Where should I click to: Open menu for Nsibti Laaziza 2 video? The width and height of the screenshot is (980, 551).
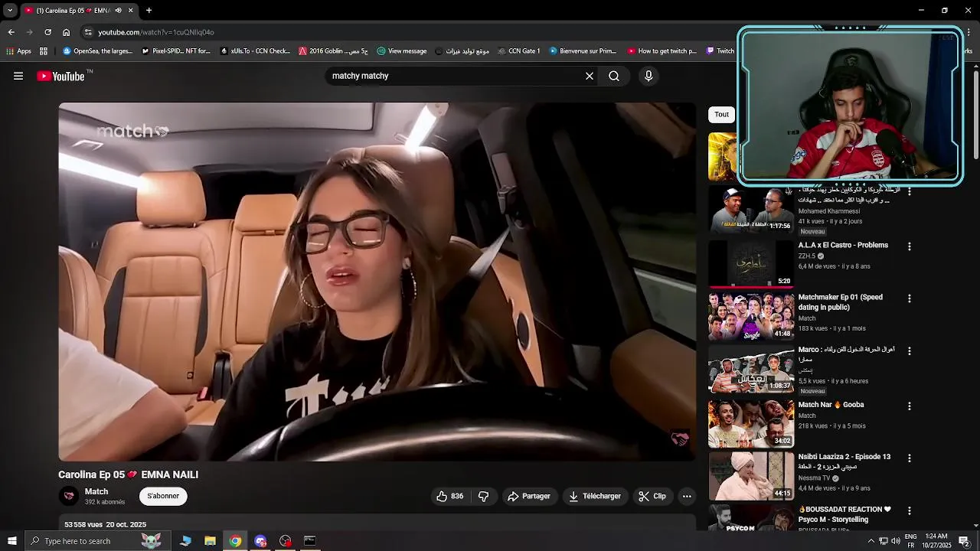(910, 458)
